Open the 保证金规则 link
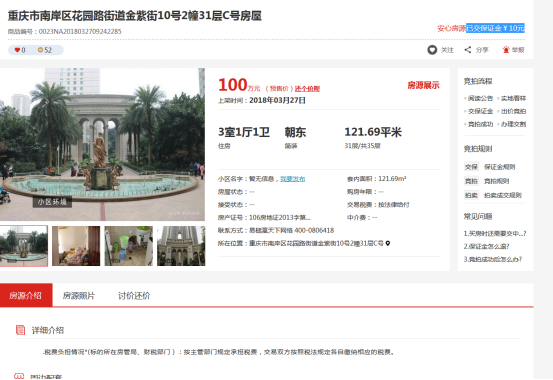Image resolution: width=553 pixels, height=380 pixels. [499, 167]
